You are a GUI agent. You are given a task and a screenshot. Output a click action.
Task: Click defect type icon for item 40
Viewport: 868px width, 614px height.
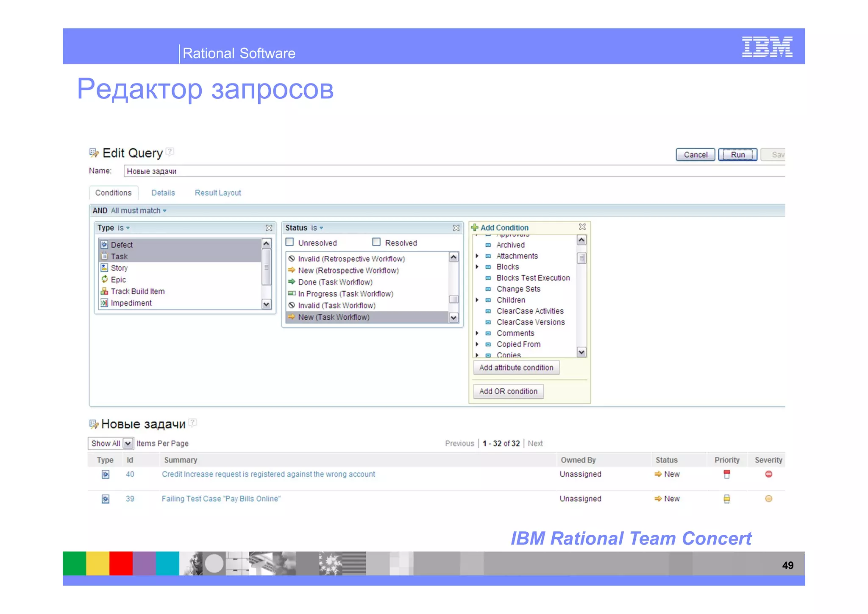106,474
